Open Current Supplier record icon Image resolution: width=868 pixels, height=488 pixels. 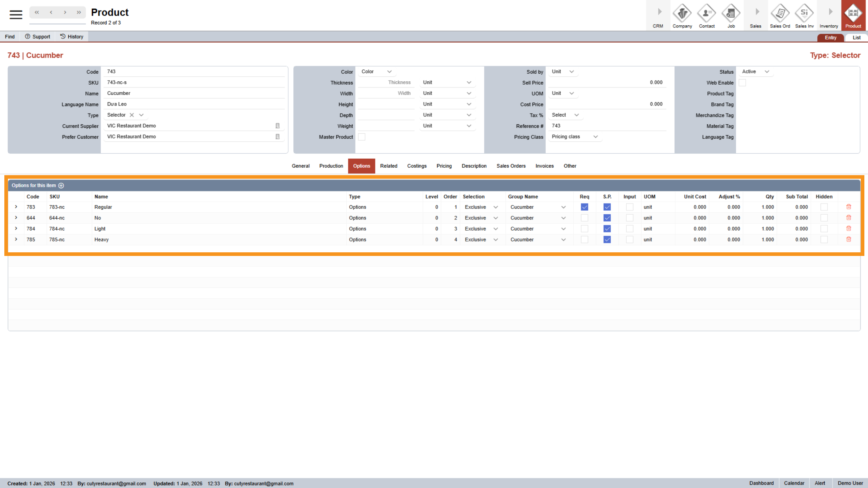277,126
